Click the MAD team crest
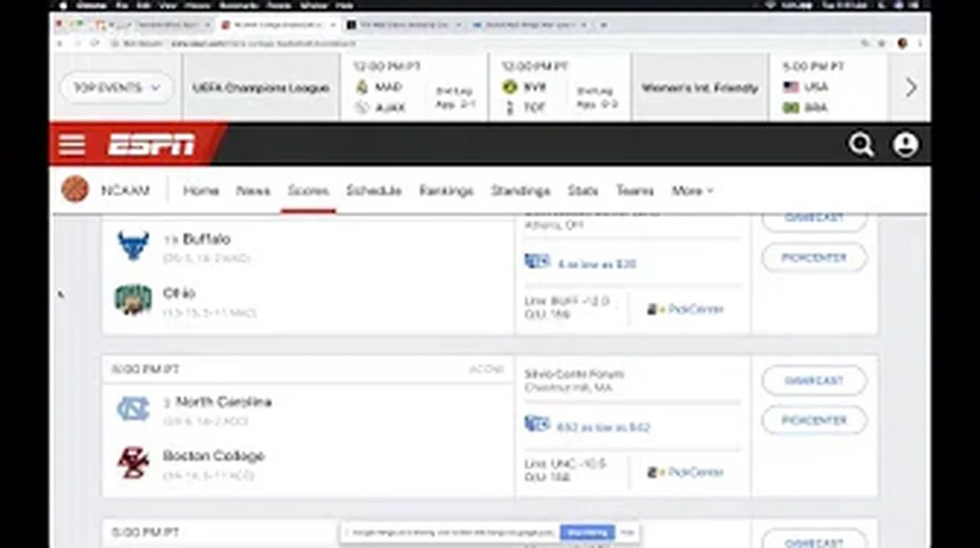The width and height of the screenshot is (980, 548). 362,87
